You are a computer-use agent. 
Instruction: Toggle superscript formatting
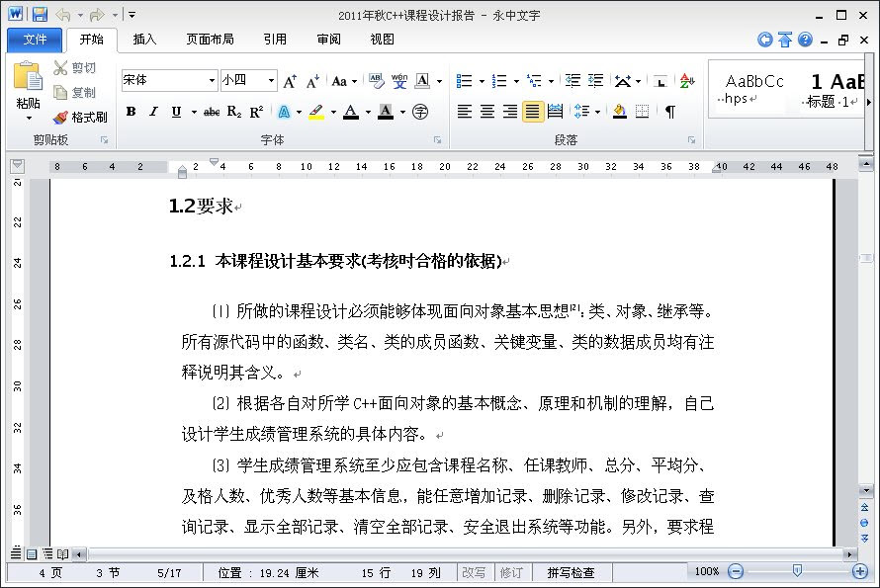click(256, 112)
